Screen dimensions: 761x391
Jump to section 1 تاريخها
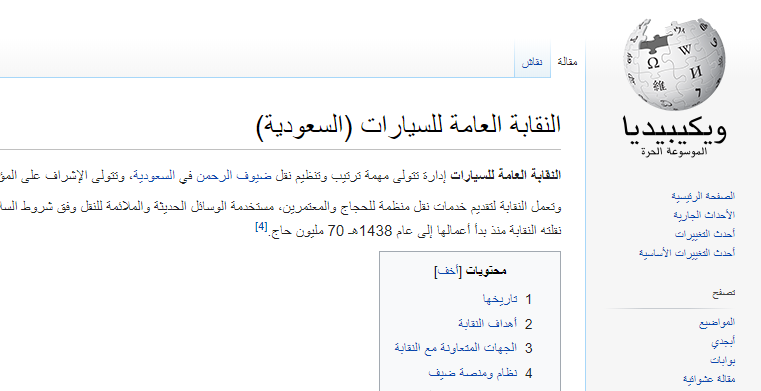tap(500, 299)
